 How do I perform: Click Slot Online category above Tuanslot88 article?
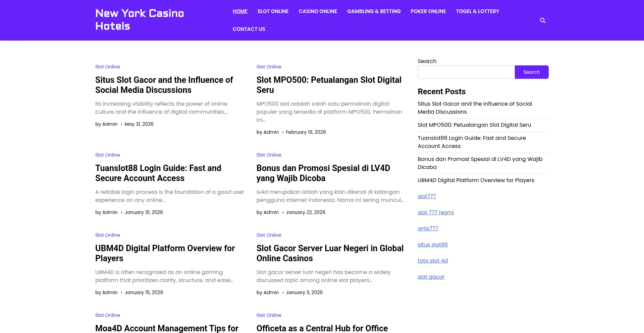(x=108, y=155)
